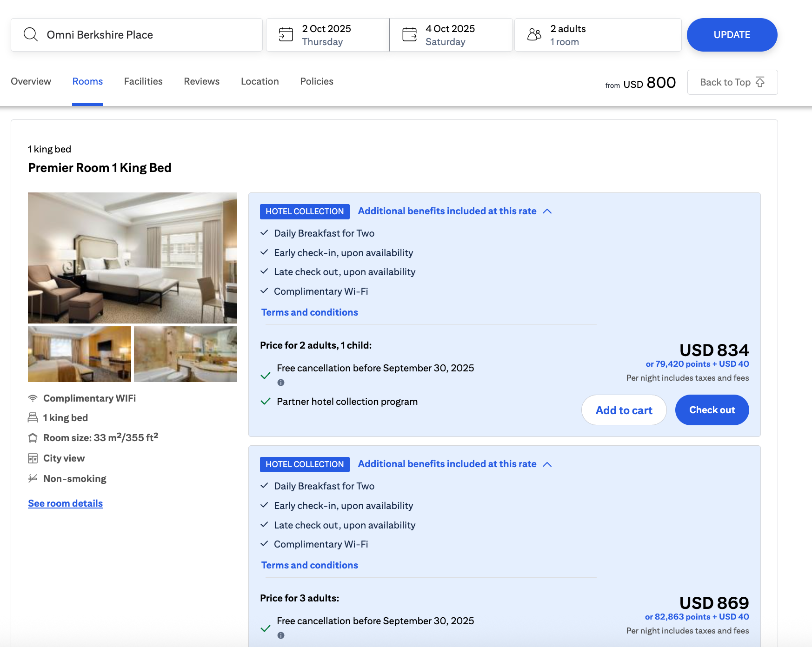Click the USD 869 price
This screenshot has height=647, width=812.
point(714,602)
